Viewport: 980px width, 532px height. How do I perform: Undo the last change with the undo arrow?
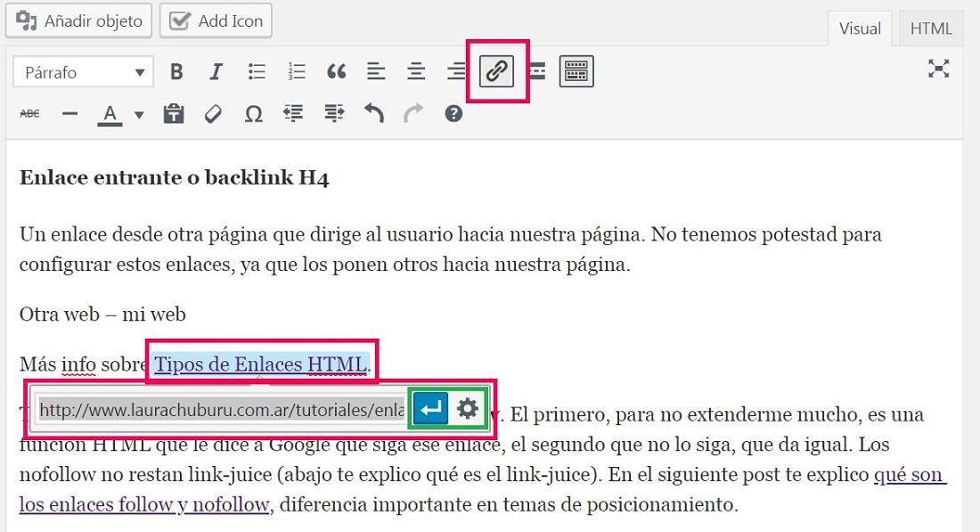[373, 113]
